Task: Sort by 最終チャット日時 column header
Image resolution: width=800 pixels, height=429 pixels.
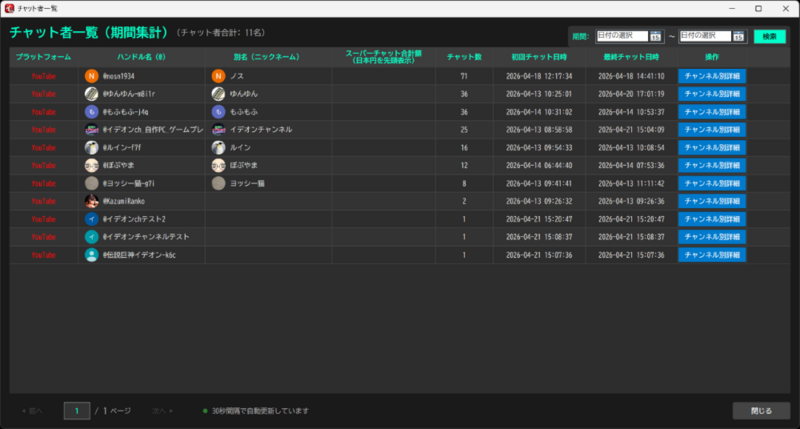Action: [628, 56]
